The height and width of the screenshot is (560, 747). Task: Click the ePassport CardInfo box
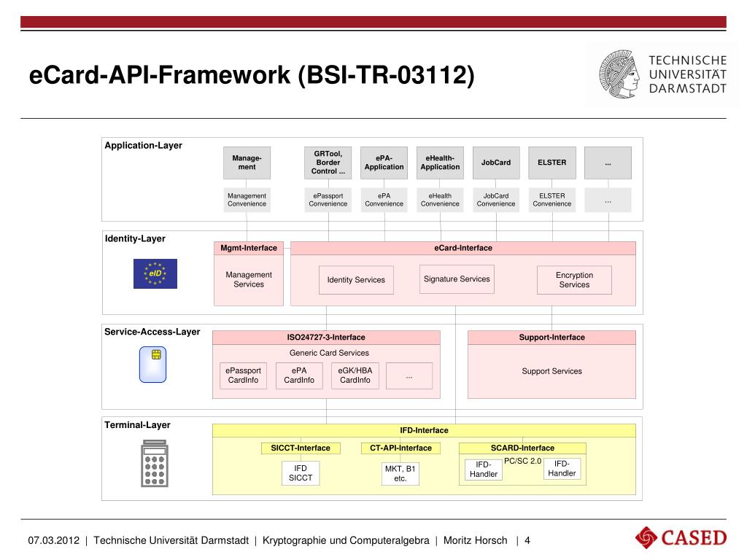[244, 376]
